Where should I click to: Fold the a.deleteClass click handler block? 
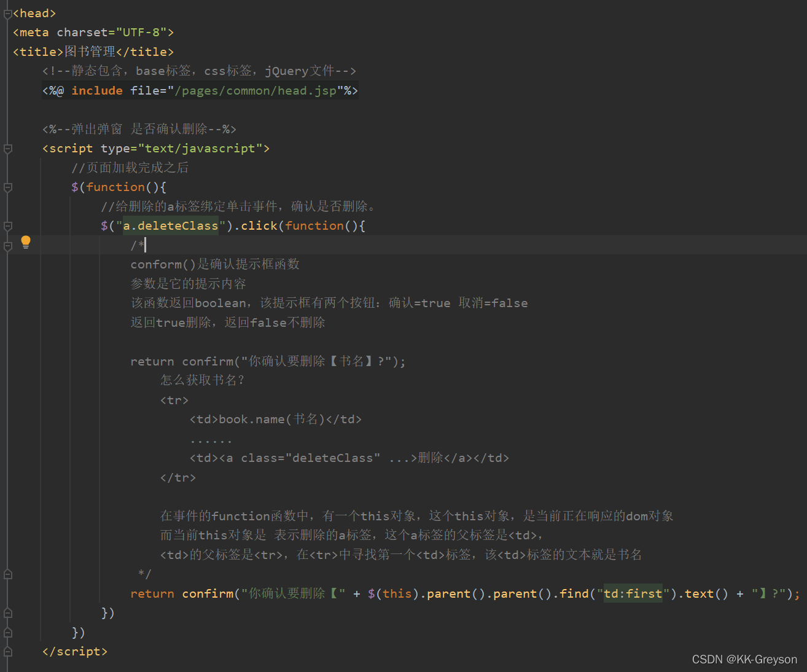8,226
